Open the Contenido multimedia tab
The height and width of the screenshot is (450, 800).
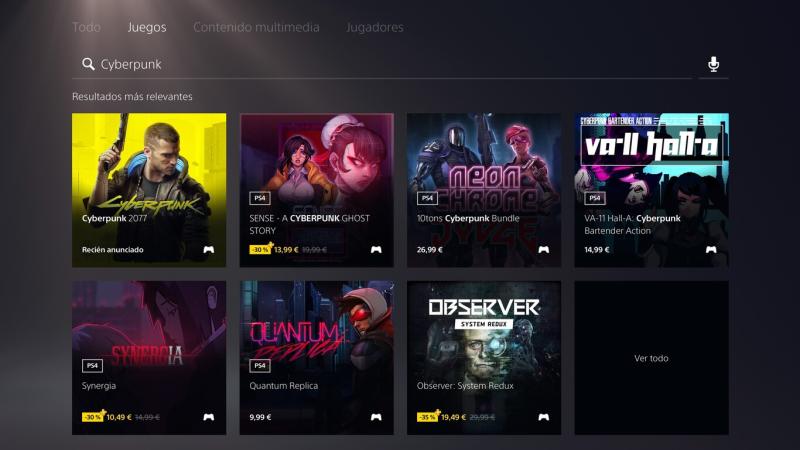click(256, 27)
